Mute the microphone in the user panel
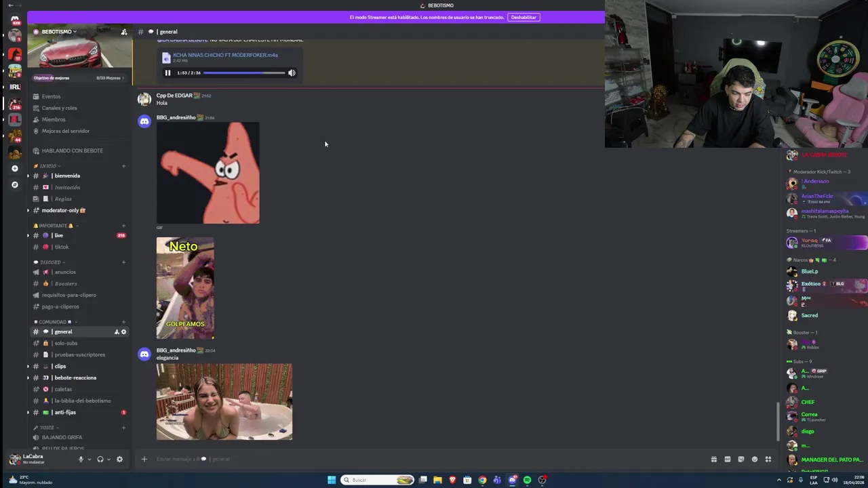Screen dimensions: 868x488 pos(81,459)
